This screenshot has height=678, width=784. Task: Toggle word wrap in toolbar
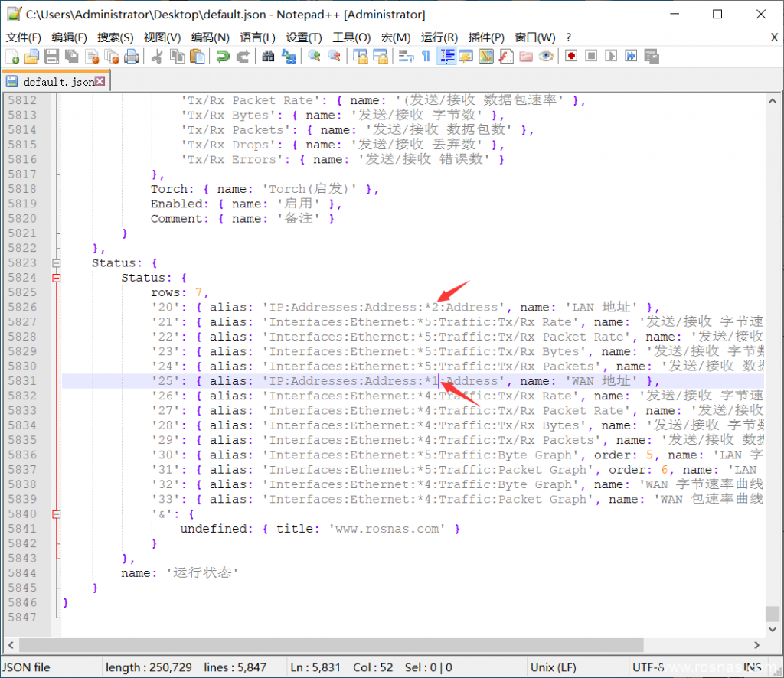[406, 56]
